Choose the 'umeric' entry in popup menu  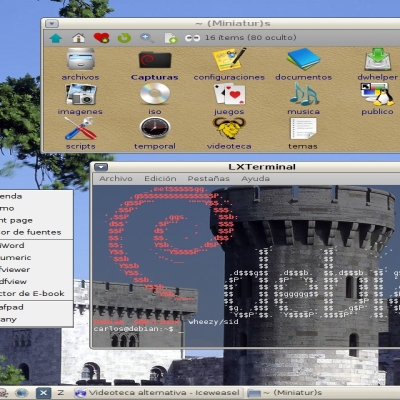point(36,257)
